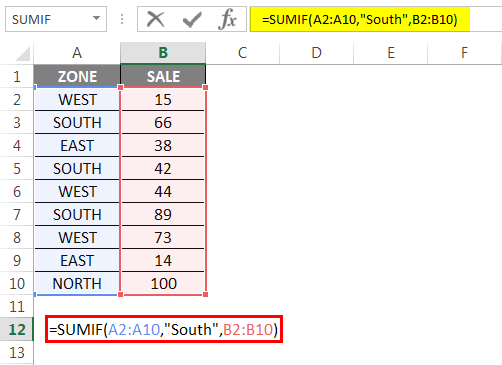Select column F header

464,53
